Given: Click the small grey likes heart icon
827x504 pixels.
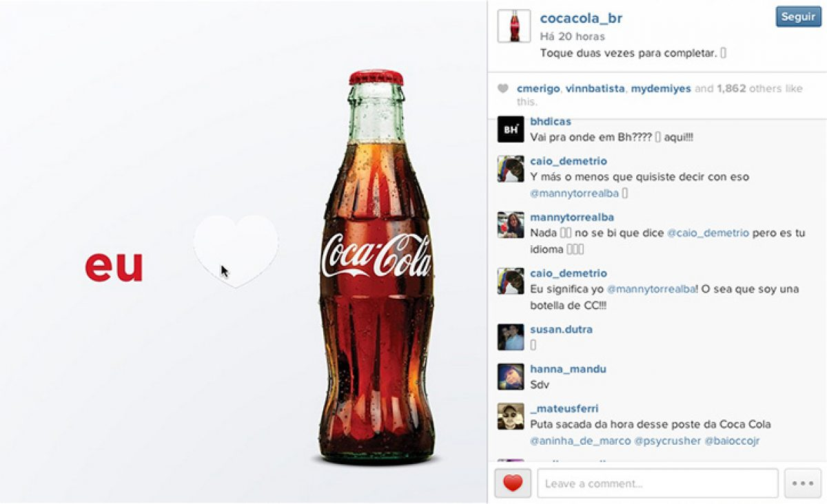Looking at the screenshot, I should pos(503,88).
